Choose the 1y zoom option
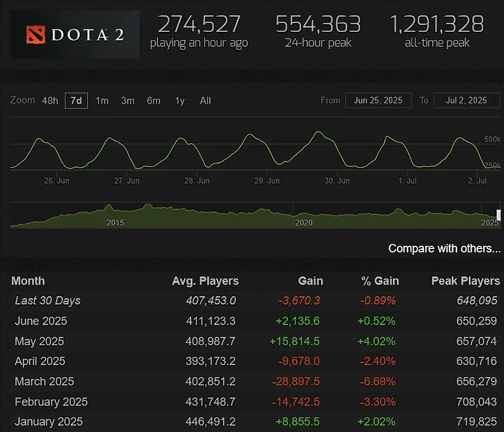504x432 pixels. click(x=180, y=101)
